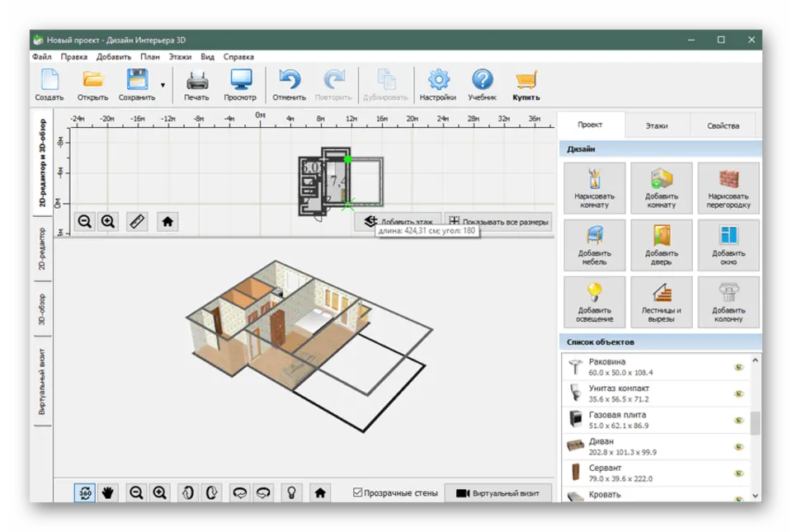Toggle visibility of Газовая плита

[x=738, y=420]
